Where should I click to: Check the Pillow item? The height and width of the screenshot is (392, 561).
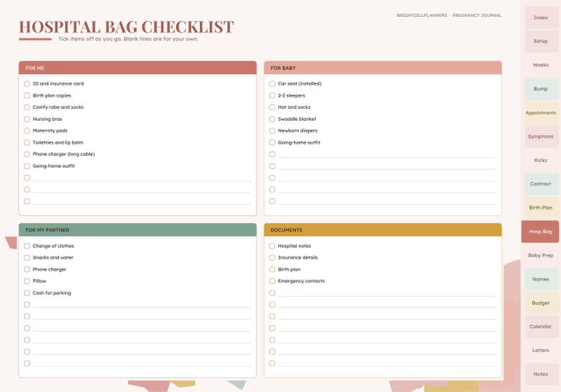coord(27,281)
